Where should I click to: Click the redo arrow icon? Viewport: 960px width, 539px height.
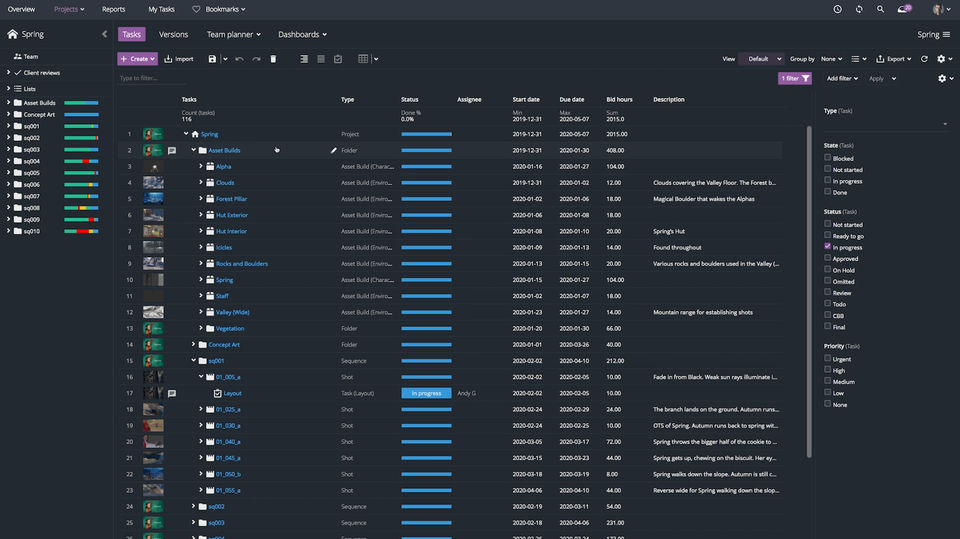(256, 59)
